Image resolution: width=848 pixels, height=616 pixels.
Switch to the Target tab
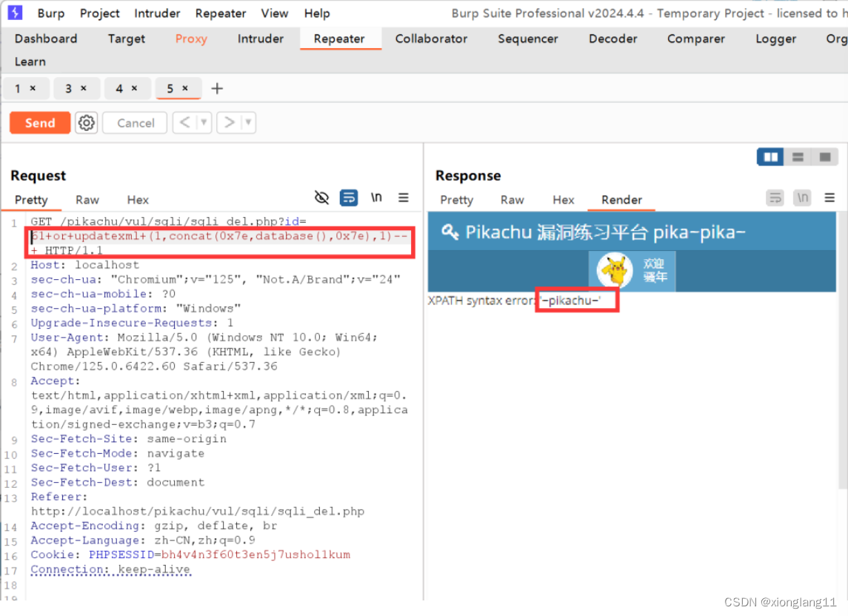[x=127, y=38]
